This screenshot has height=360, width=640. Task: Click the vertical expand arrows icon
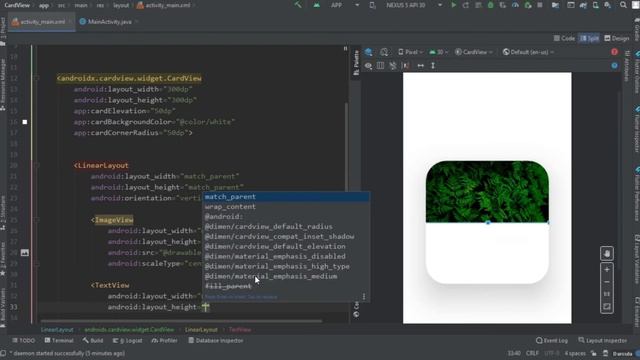click(x=433, y=66)
